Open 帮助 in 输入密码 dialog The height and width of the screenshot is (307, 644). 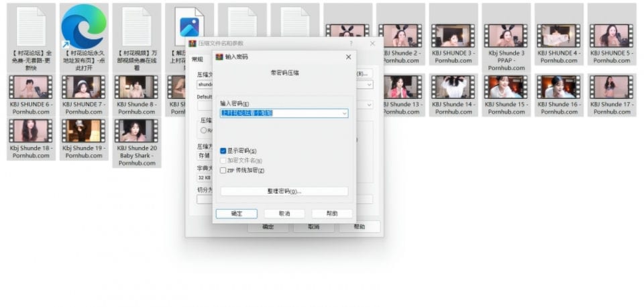[332, 214]
